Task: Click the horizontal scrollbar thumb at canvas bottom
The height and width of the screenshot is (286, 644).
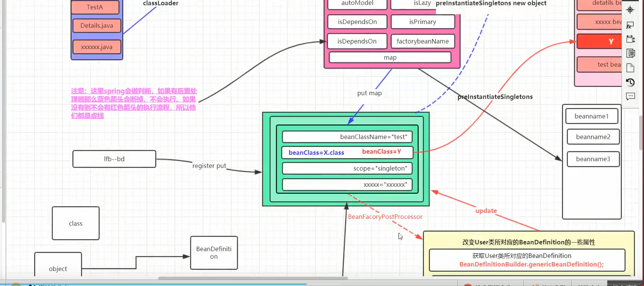Action: [x=253, y=278]
